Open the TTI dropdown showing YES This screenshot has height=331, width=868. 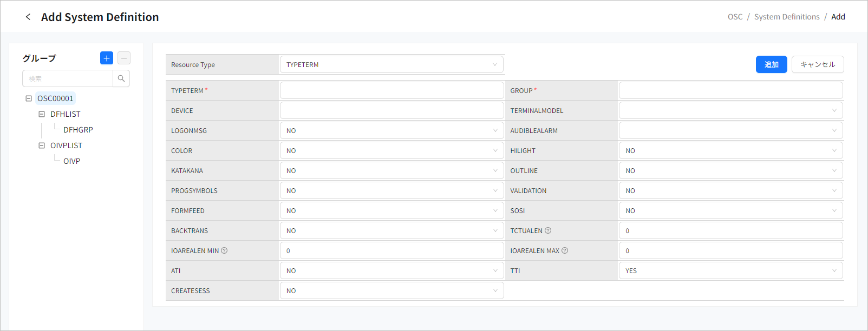[730, 270]
